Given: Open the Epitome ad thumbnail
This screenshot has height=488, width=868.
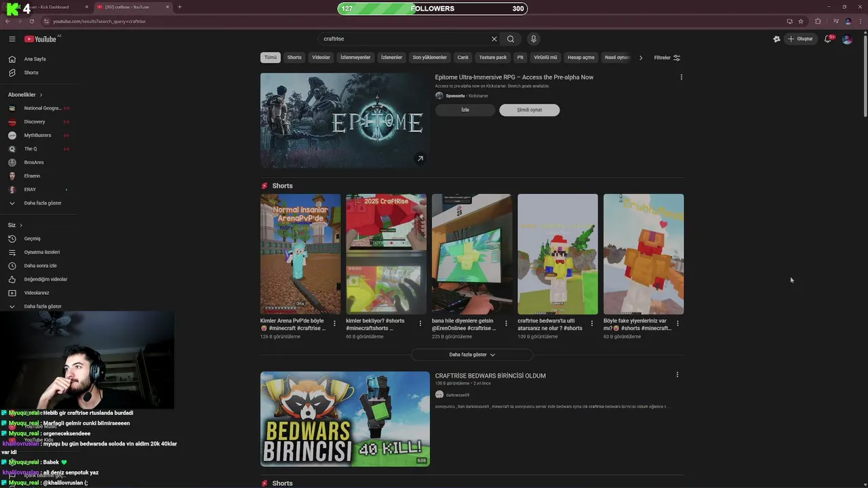Looking at the screenshot, I should click(x=344, y=120).
